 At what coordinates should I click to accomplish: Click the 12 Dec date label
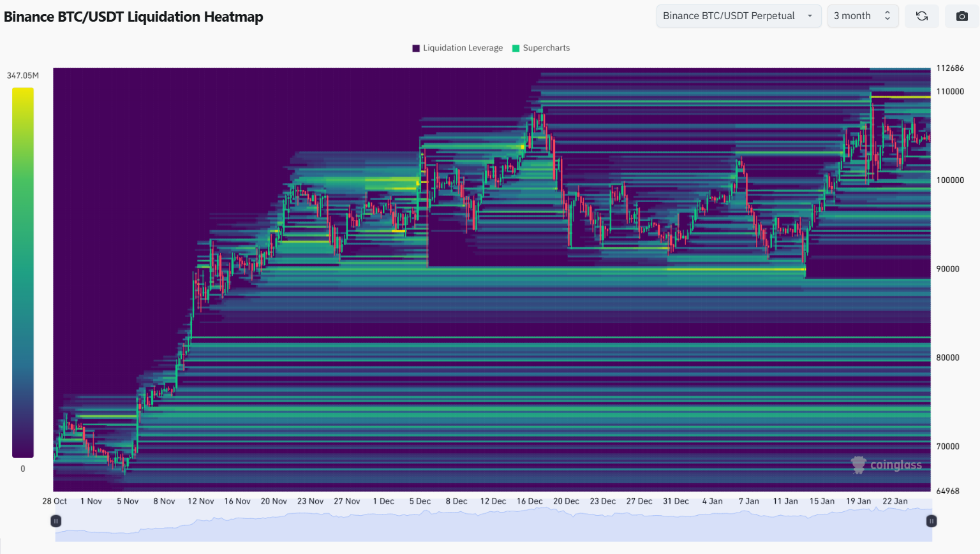click(x=493, y=501)
